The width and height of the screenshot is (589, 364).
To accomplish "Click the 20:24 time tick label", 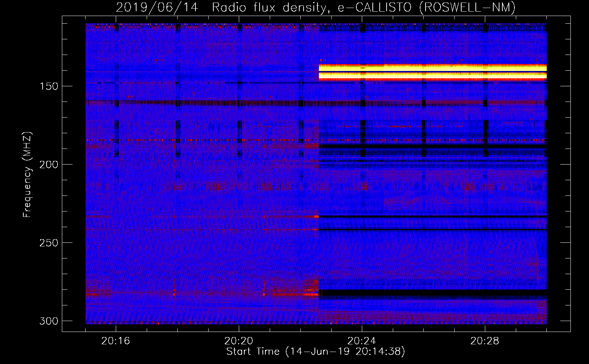I will coord(362,341).
